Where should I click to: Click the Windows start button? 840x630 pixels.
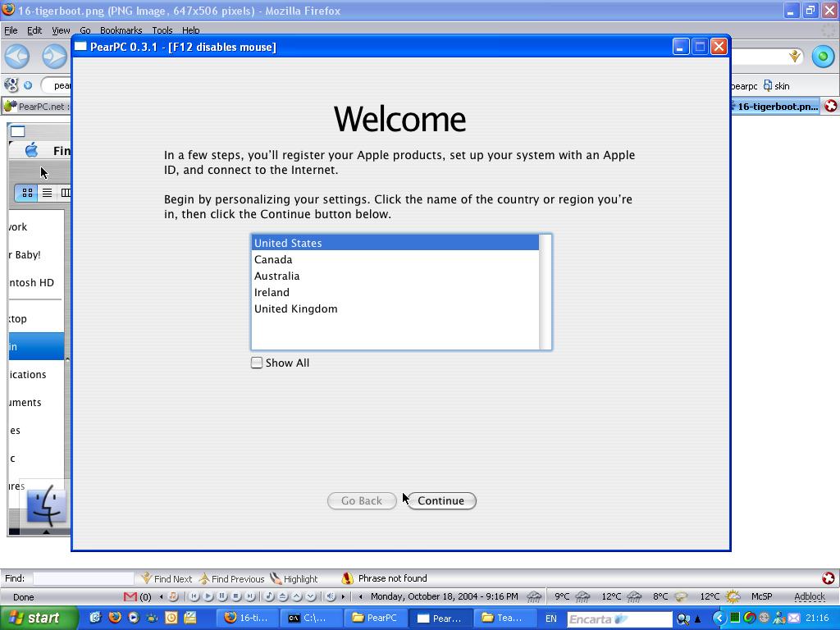click(38, 618)
